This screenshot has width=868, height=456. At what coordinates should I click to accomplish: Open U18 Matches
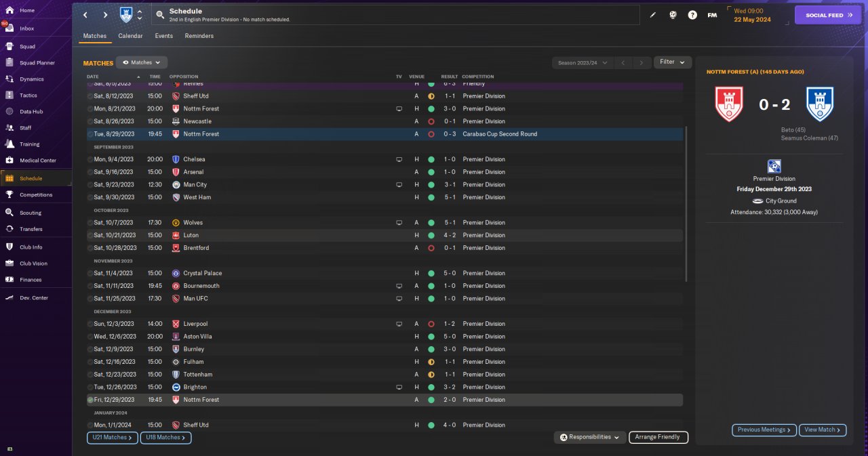coord(165,438)
